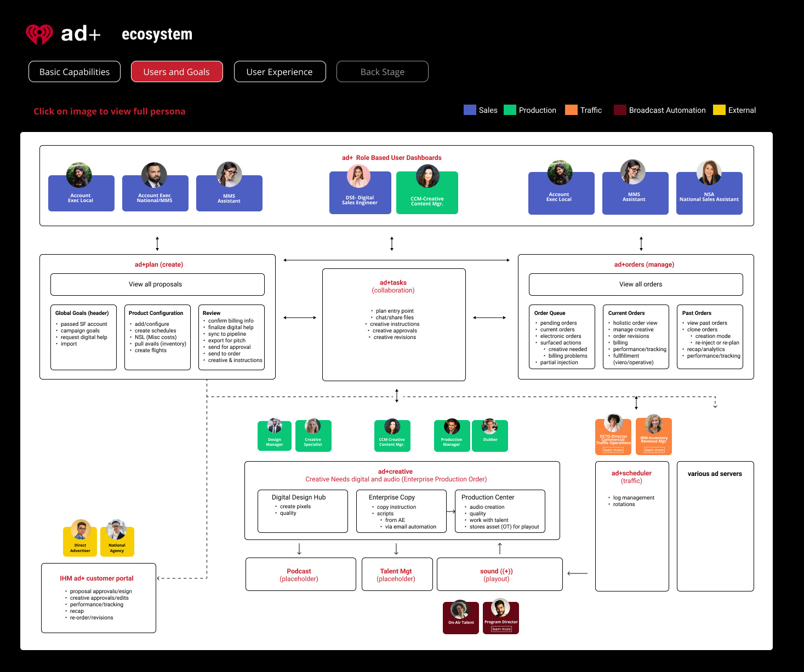This screenshot has height=672, width=804.
Task: Click the Traffic orange legend swatch
Action: 571,110
